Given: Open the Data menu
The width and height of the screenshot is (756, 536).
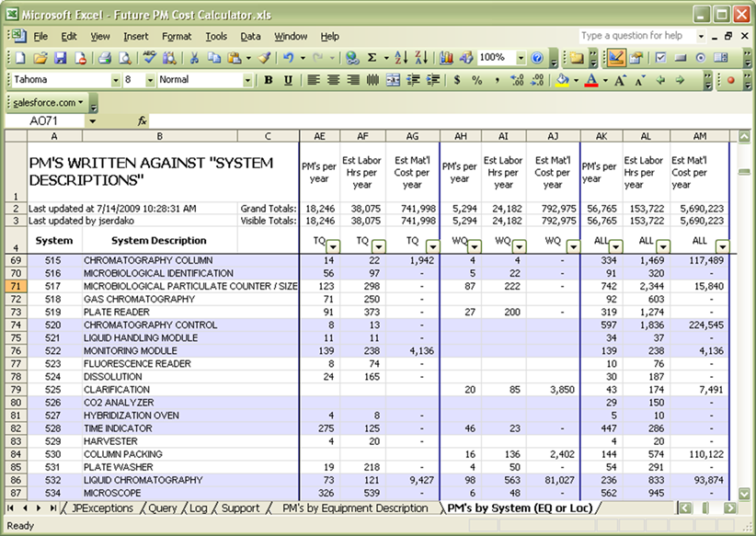Looking at the screenshot, I should [250, 36].
